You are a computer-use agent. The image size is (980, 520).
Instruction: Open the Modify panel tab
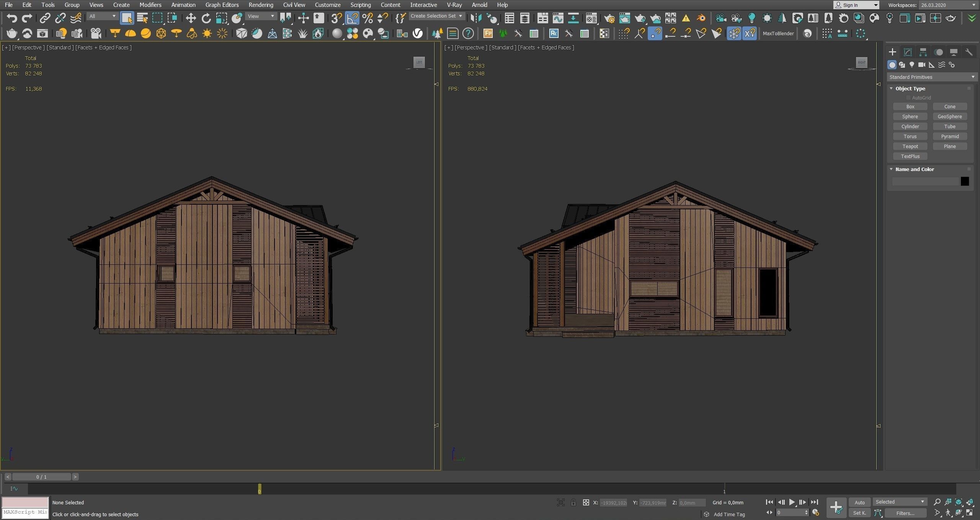(908, 52)
